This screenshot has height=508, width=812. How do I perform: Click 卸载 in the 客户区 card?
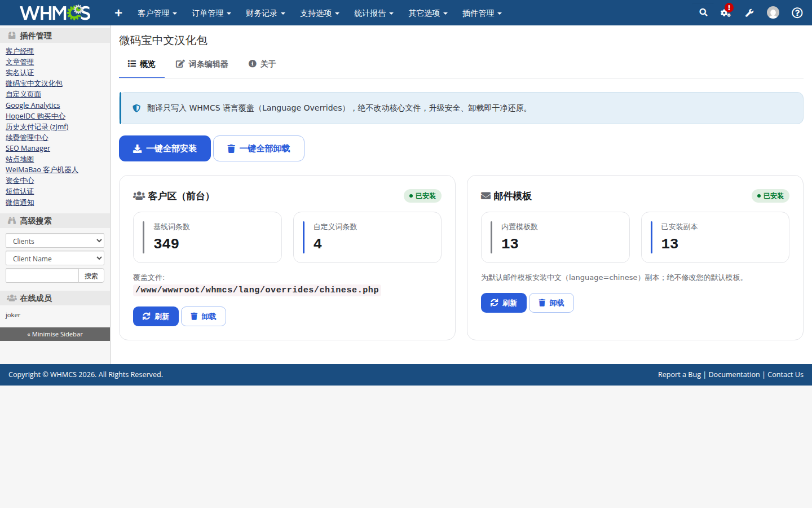click(x=204, y=316)
